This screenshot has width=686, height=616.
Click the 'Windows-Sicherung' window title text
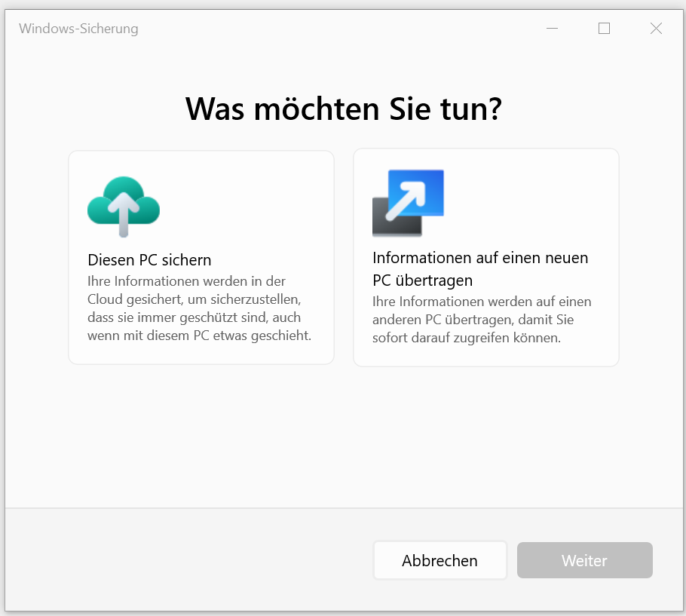coord(78,29)
